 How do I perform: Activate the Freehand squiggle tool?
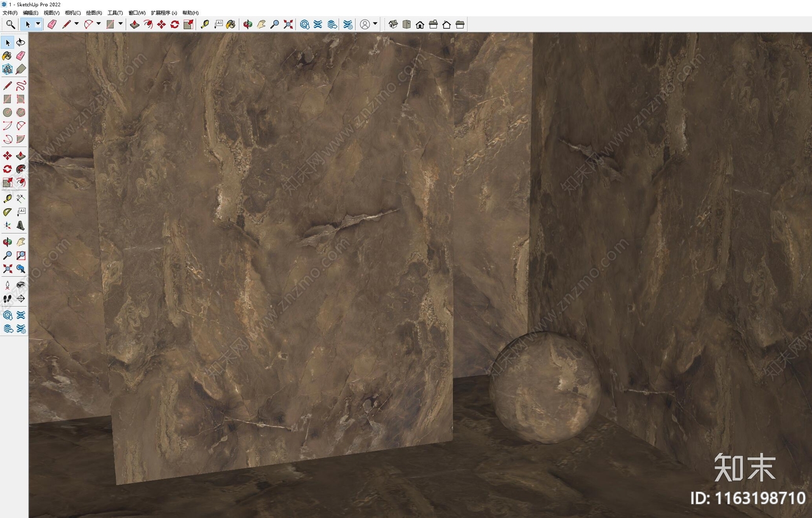[x=21, y=85]
